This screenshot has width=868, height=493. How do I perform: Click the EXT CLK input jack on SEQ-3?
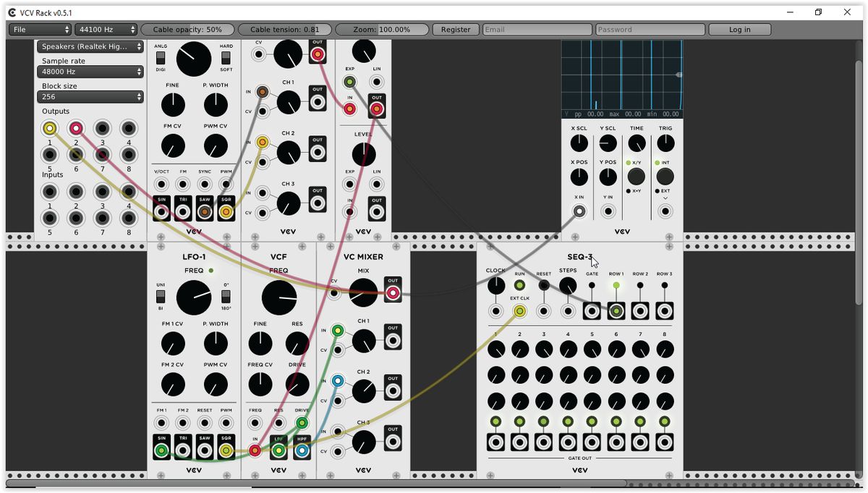[x=519, y=310]
